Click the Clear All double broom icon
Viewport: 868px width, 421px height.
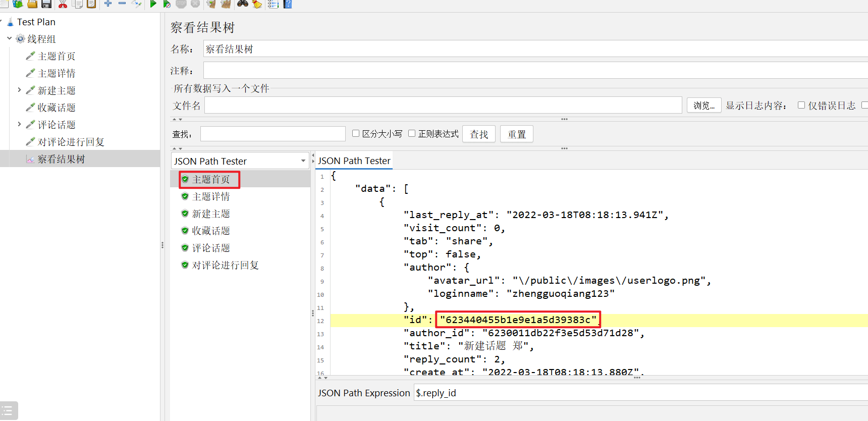(226, 4)
